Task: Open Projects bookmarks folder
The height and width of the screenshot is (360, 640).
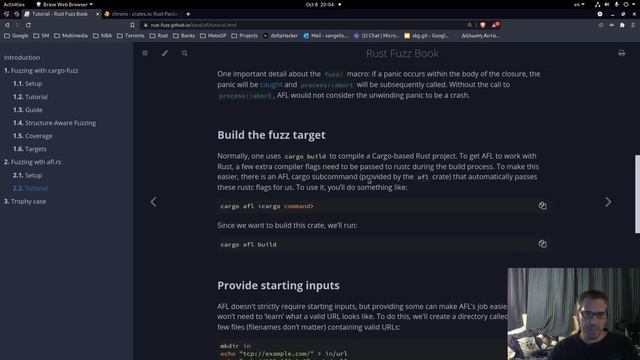Action: (x=244, y=36)
